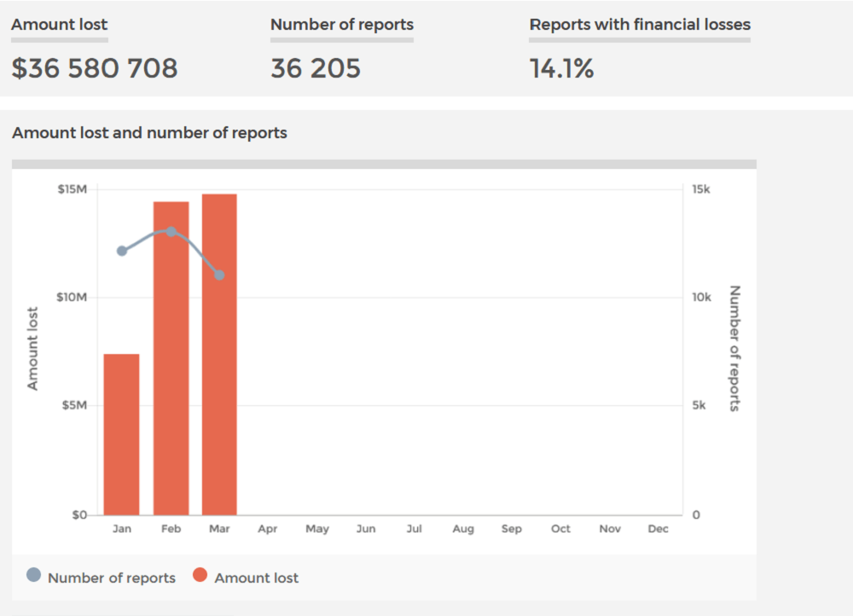853x616 pixels.
Task: Click the Reports with financial losses heading
Action: (x=640, y=25)
